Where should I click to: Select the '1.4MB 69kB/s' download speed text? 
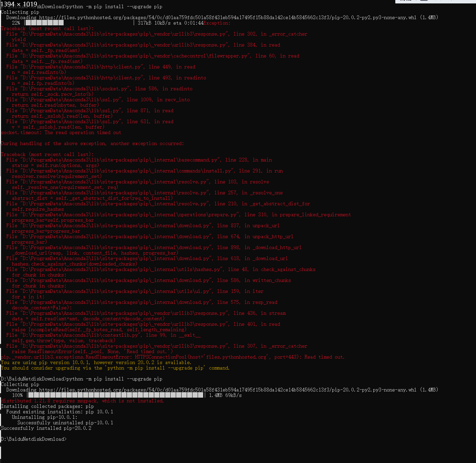coord(225,395)
